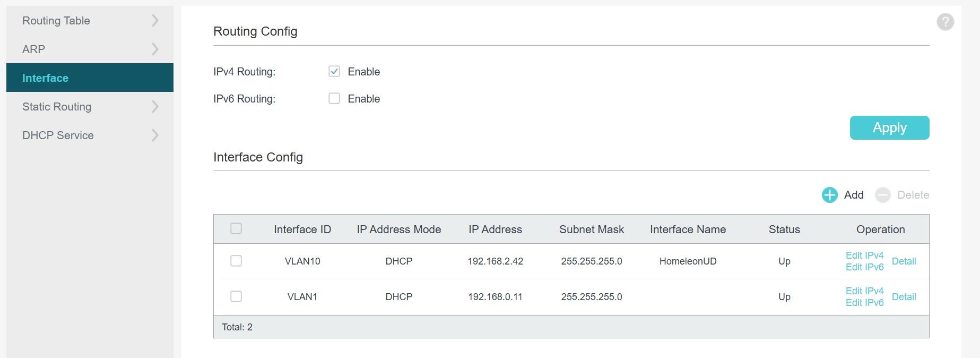This screenshot has height=358, width=980.
Task: Expand the Static Routing chevron
Action: (155, 107)
